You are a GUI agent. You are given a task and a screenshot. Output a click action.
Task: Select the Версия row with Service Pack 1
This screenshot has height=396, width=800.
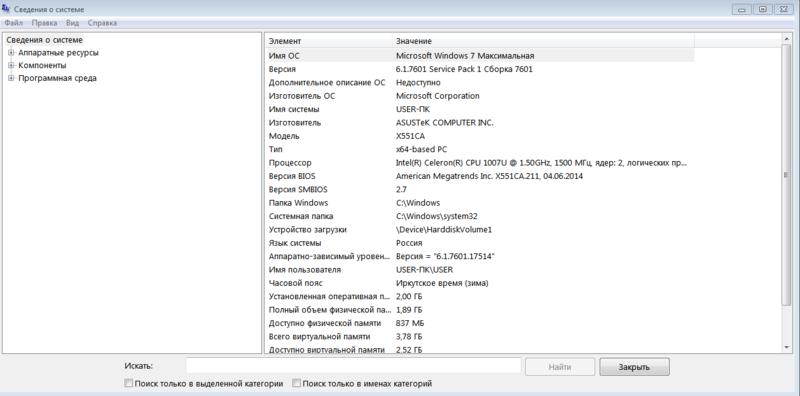[480, 69]
